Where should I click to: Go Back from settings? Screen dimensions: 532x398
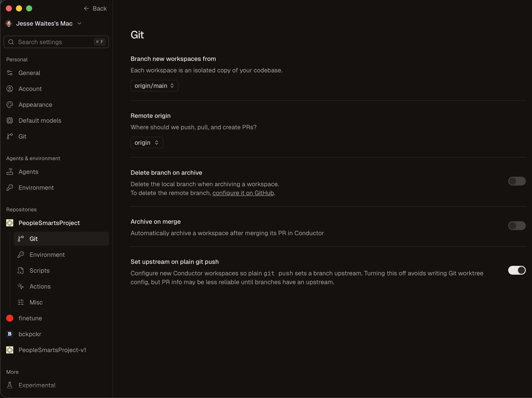[x=95, y=8]
